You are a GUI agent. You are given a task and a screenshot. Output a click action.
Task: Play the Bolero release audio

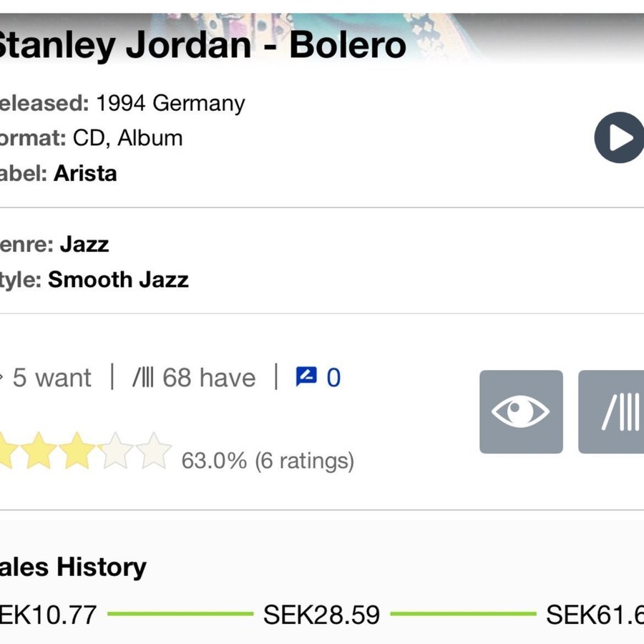(x=620, y=137)
